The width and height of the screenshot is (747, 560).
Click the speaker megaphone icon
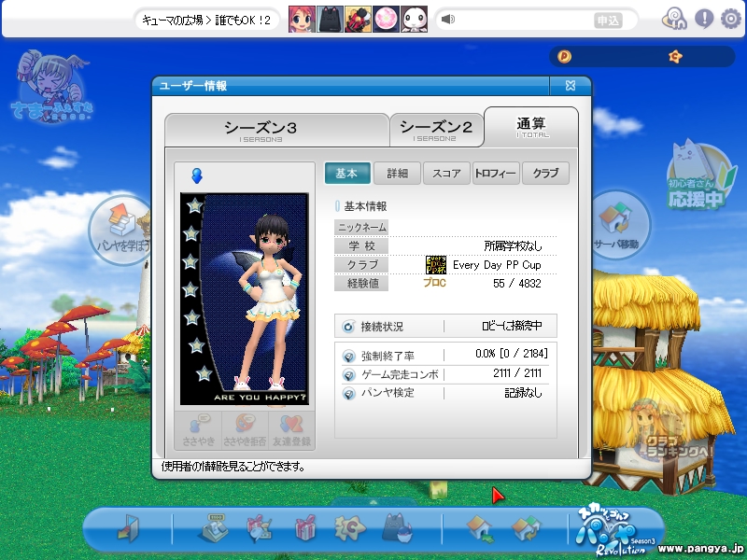pyautogui.click(x=448, y=20)
